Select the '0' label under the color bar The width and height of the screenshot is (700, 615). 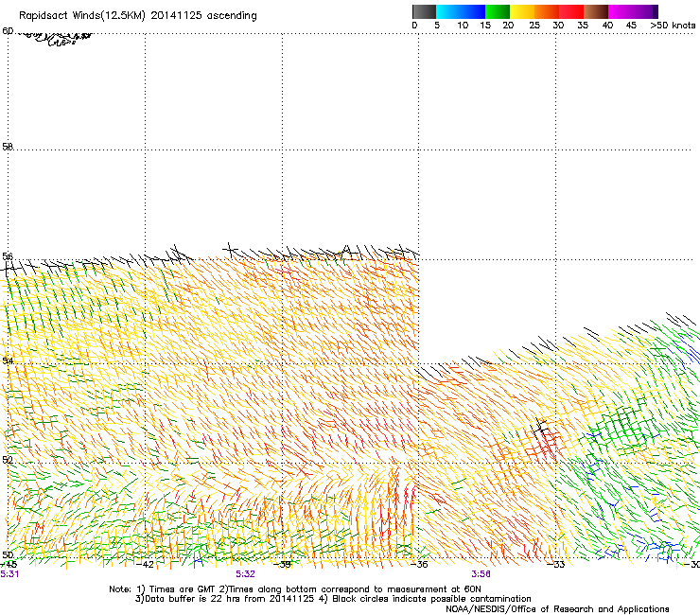coord(414,26)
